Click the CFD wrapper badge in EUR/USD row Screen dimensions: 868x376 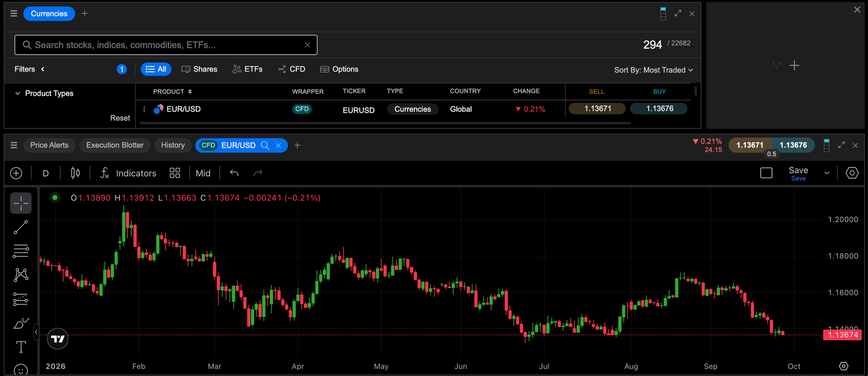click(302, 109)
